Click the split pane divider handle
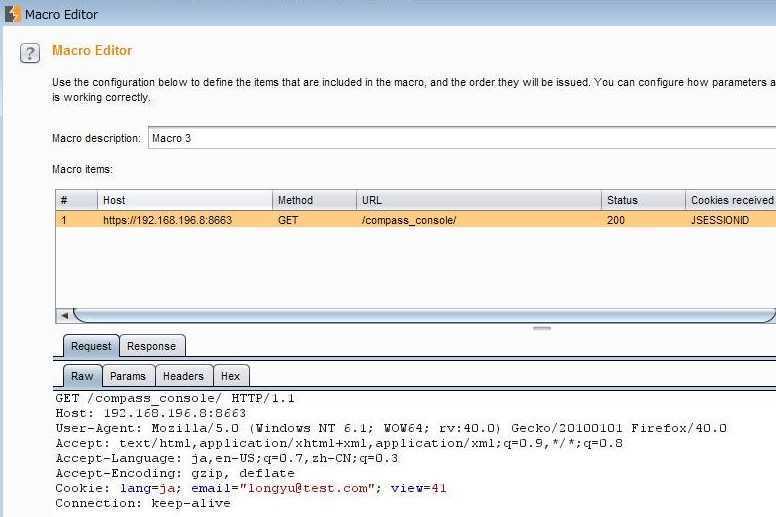This screenshot has width=776, height=517. coord(542,328)
